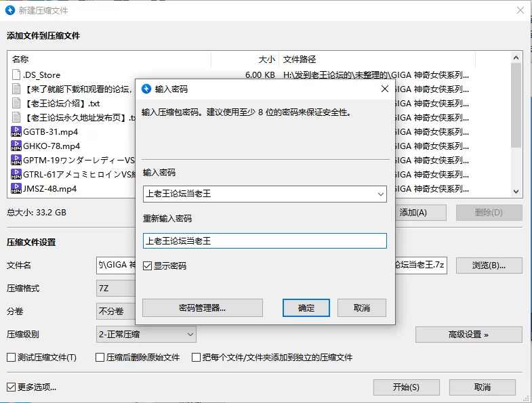Viewport: 532px width, 403px height.
Task: Close the 新建压缩文件 window
Action: tap(520, 10)
